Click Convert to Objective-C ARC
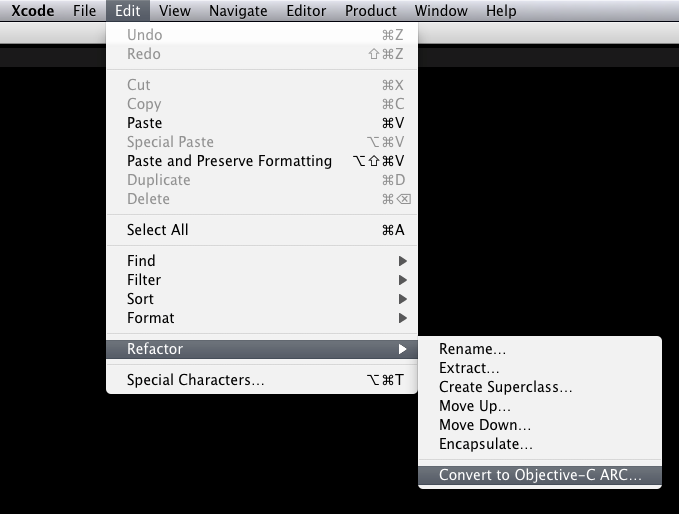Viewport: 679px width, 514px height. 540,475
